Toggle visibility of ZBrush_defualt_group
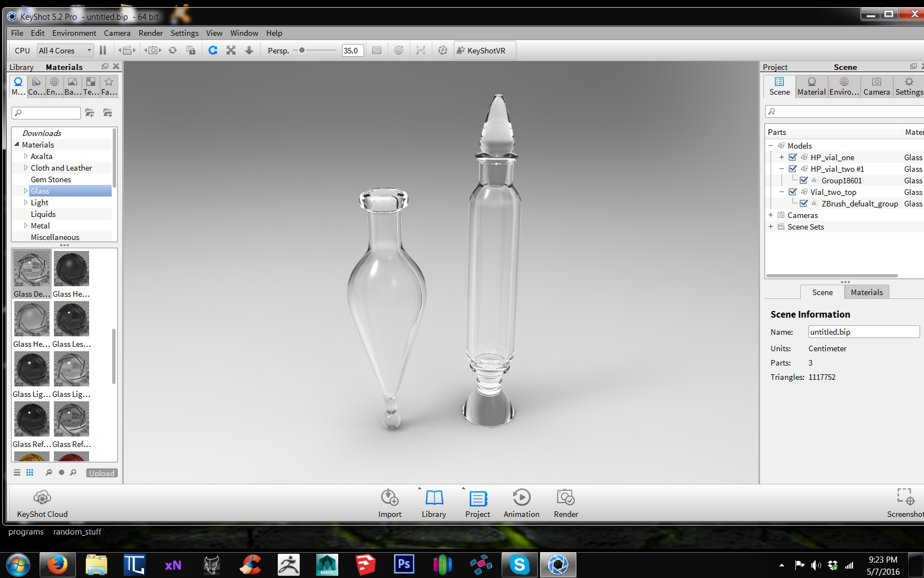 [804, 204]
